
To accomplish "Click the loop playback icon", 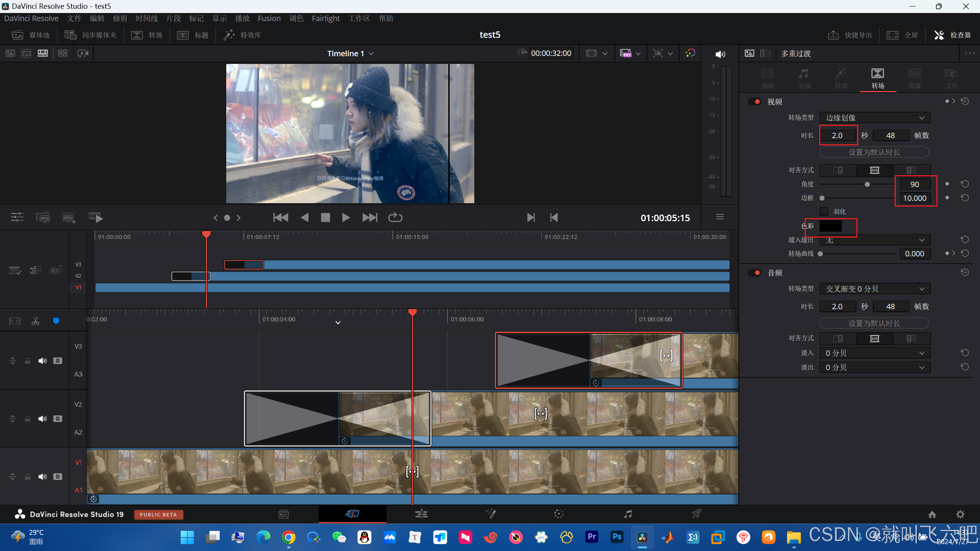I will coord(395,218).
